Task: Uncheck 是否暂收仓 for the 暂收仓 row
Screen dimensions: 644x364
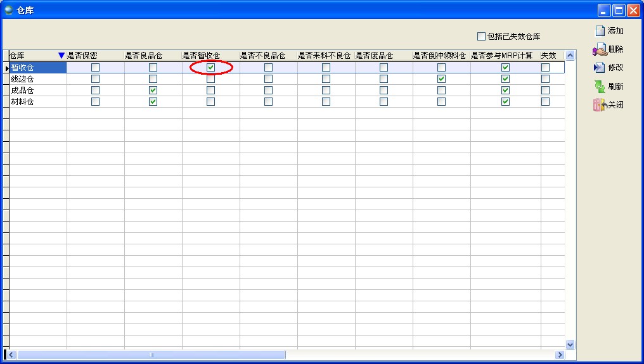Action: [x=210, y=68]
